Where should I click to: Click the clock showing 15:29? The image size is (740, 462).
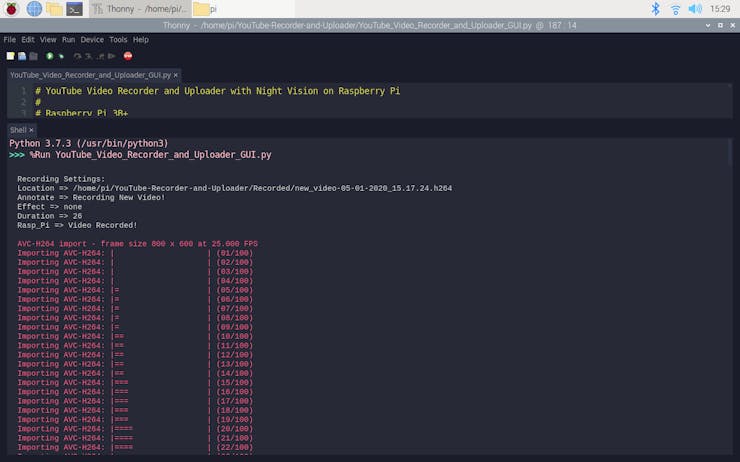(720, 8)
